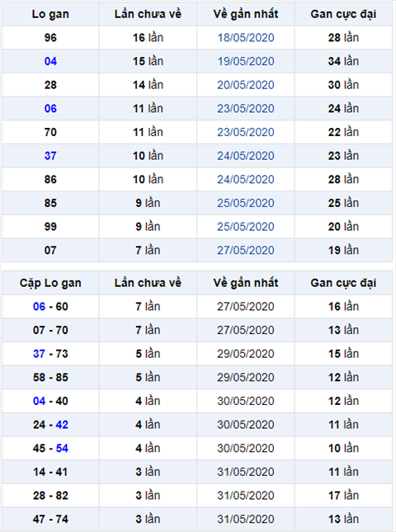This screenshot has width=396, height=532.
Task: Select the blue number 04 in Lo gan
Action: pos(50,61)
